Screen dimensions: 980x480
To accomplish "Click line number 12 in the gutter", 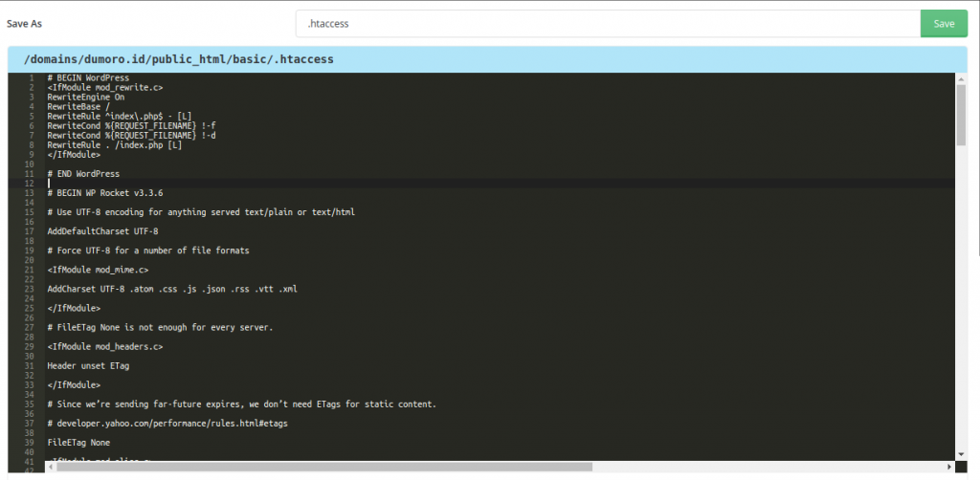I will (x=30, y=184).
